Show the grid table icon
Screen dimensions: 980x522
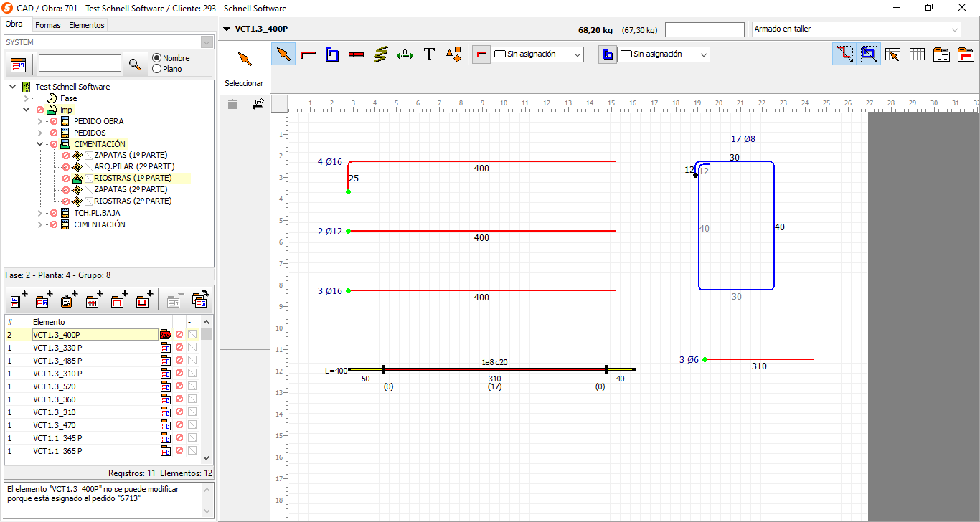(x=917, y=54)
